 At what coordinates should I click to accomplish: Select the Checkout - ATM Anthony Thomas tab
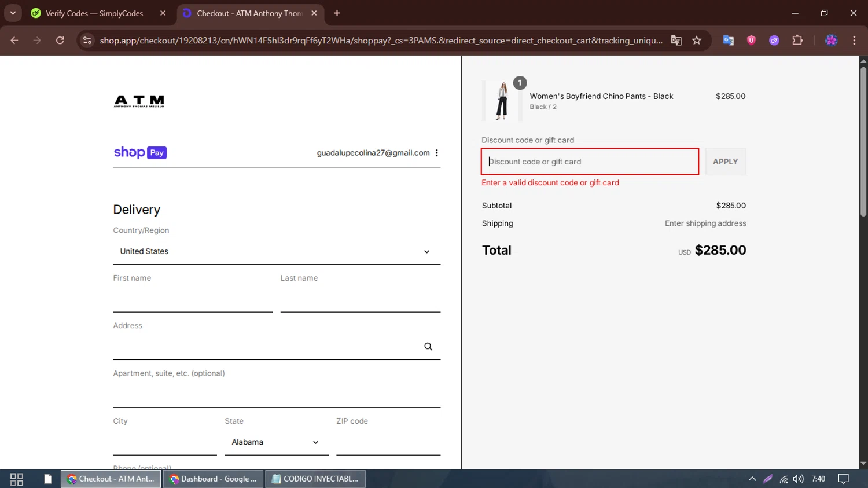click(249, 13)
